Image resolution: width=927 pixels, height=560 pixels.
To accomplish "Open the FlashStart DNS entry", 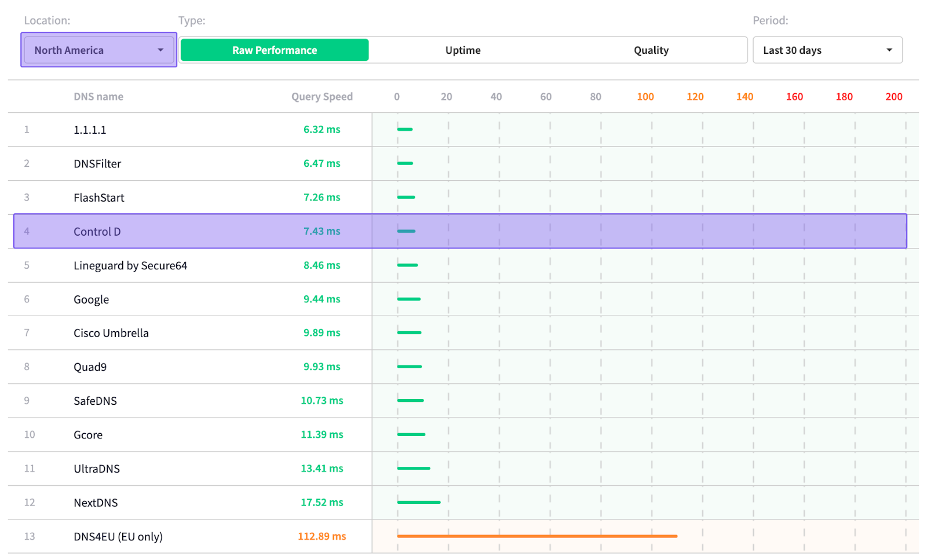I will click(x=99, y=197).
